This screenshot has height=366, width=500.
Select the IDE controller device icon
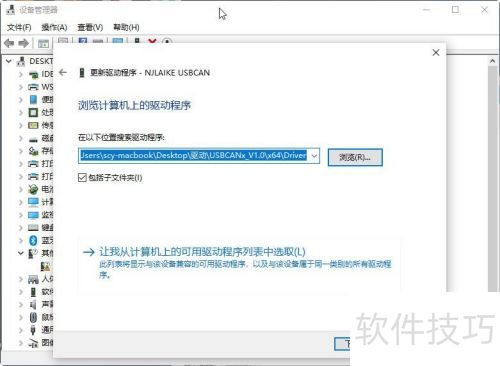pyautogui.click(x=33, y=74)
